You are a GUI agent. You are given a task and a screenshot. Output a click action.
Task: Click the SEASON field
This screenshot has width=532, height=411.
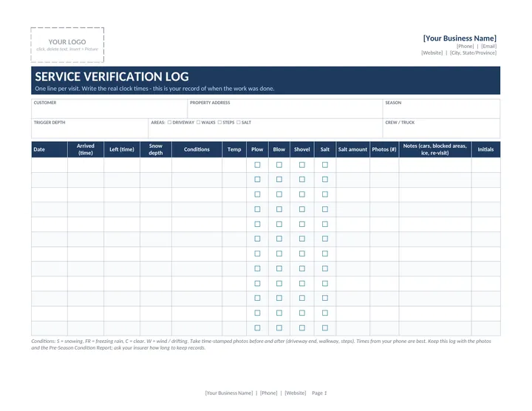click(x=441, y=109)
